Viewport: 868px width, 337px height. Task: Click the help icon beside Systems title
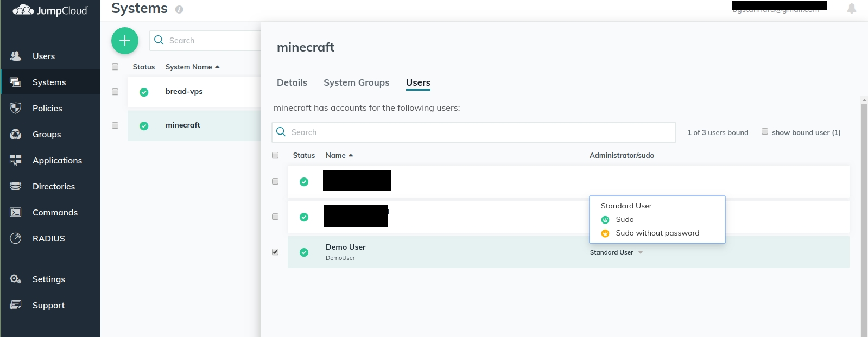[x=179, y=9]
